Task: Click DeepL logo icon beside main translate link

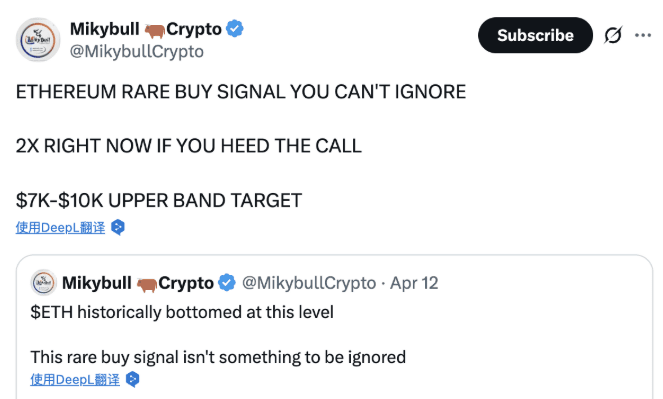Action: pos(118,227)
